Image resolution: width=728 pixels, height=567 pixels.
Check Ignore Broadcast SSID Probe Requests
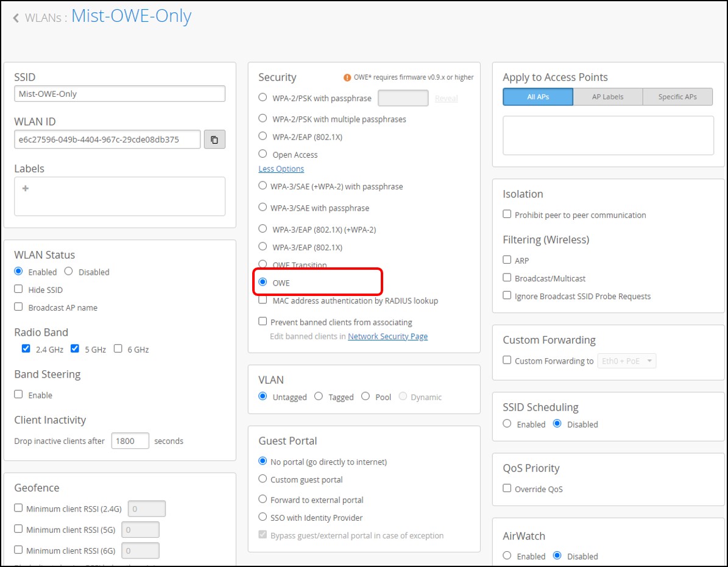click(507, 295)
